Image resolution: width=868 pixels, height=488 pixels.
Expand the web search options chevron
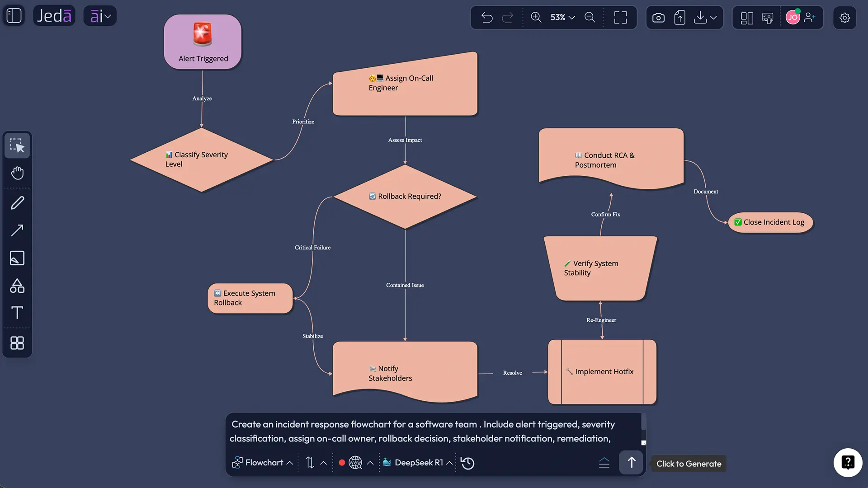[370, 463]
